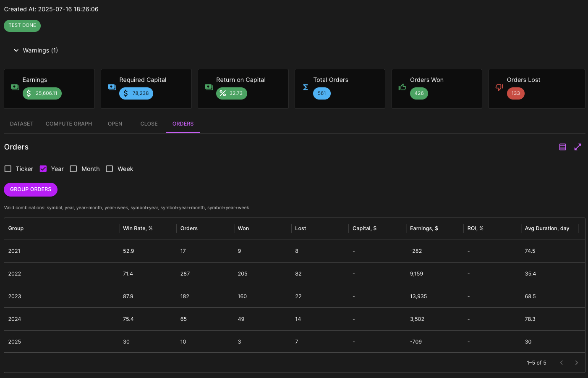
Task: Click the Total Orders sigma icon
Action: click(x=306, y=87)
